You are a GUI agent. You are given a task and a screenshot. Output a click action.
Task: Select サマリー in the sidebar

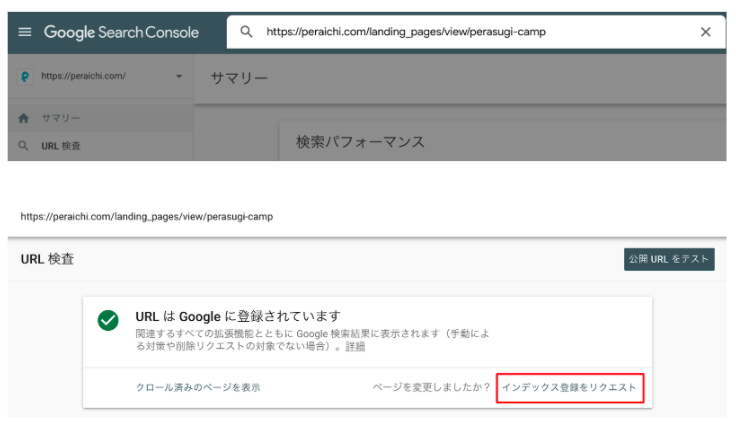pyautogui.click(x=60, y=118)
